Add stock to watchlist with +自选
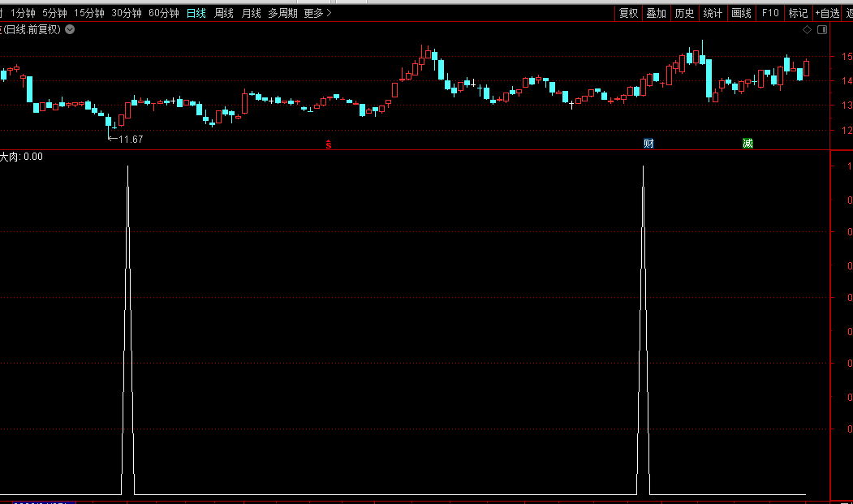This screenshot has height=504, width=853. click(x=827, y=13)
